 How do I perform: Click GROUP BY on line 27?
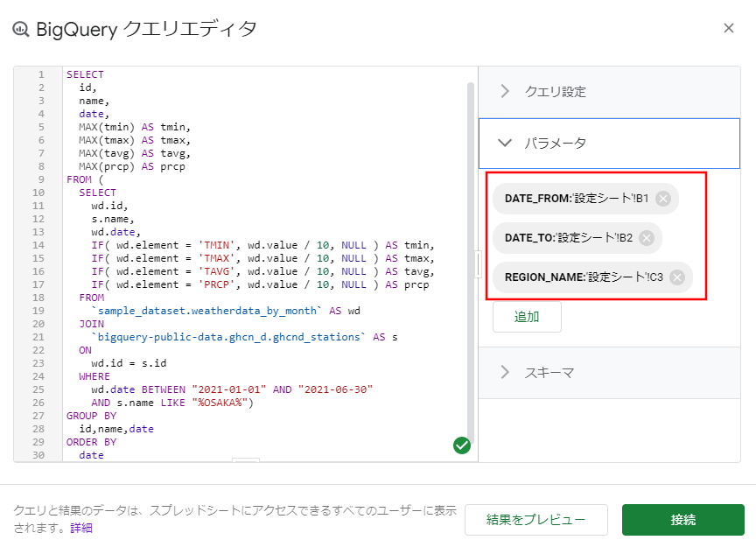coord(92,416)
